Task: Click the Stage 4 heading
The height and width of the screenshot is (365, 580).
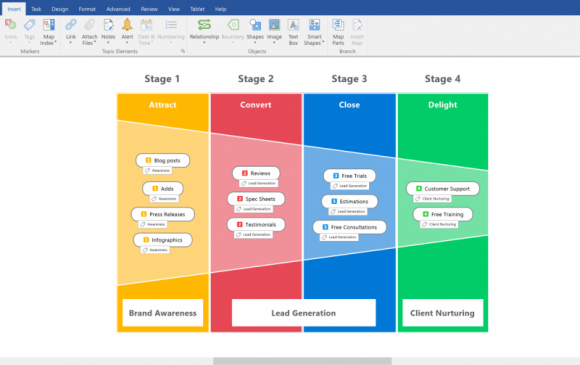Action: coord(442,79)
